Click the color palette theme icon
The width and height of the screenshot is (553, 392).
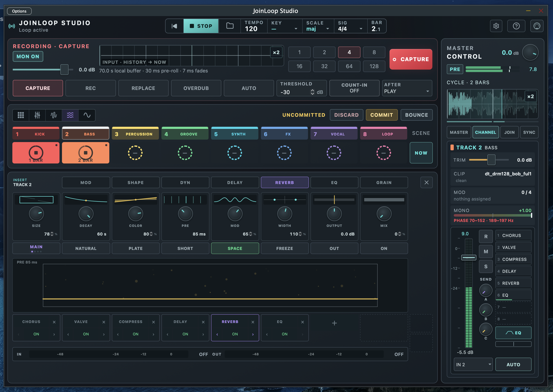tap(537, 26)
